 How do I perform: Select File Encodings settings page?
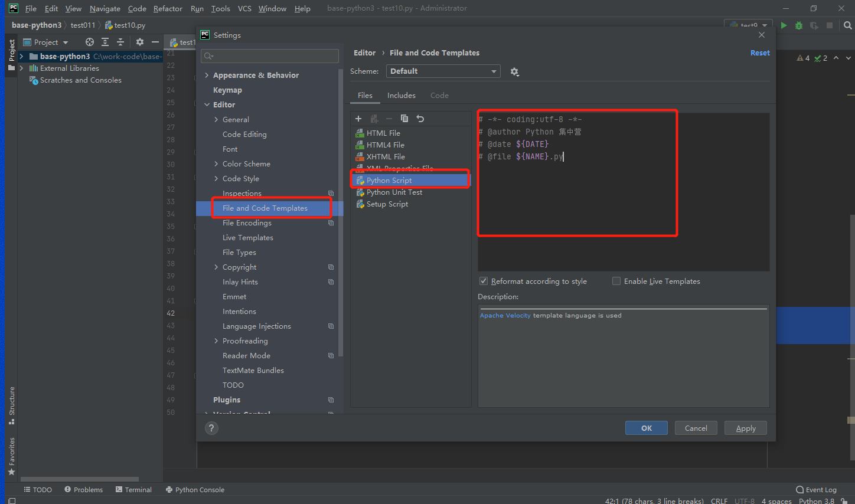click(247, 223)
